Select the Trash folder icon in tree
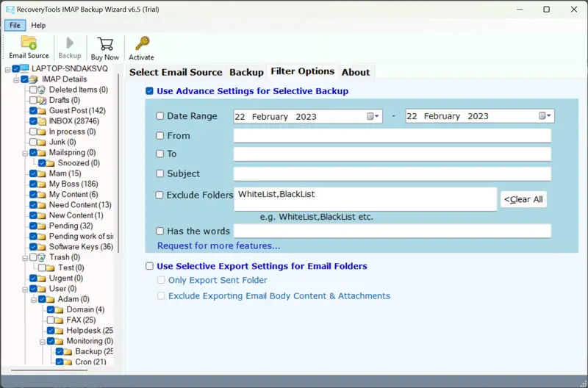 pyautogui.click(x=43, y=258)
